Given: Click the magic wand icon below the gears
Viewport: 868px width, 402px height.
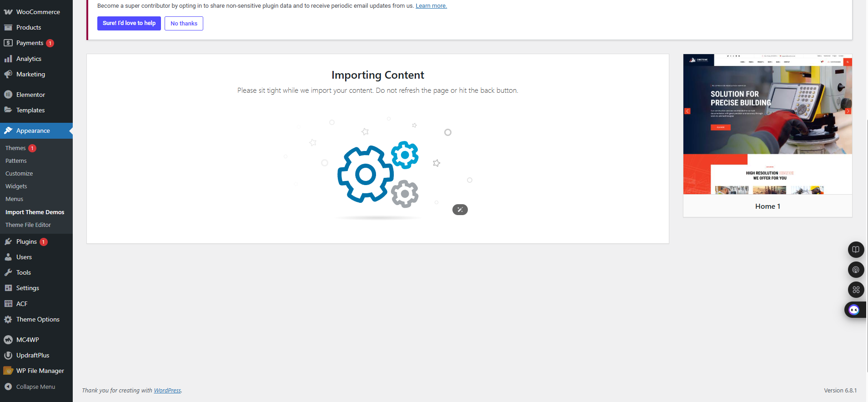Looking at the screenshot, I should [x=460, y=210].
